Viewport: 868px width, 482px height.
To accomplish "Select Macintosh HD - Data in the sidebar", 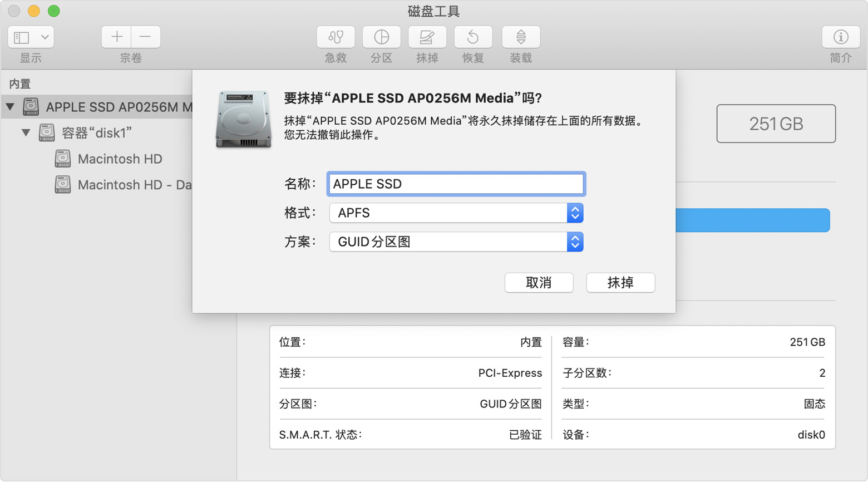I will point(128,185).
